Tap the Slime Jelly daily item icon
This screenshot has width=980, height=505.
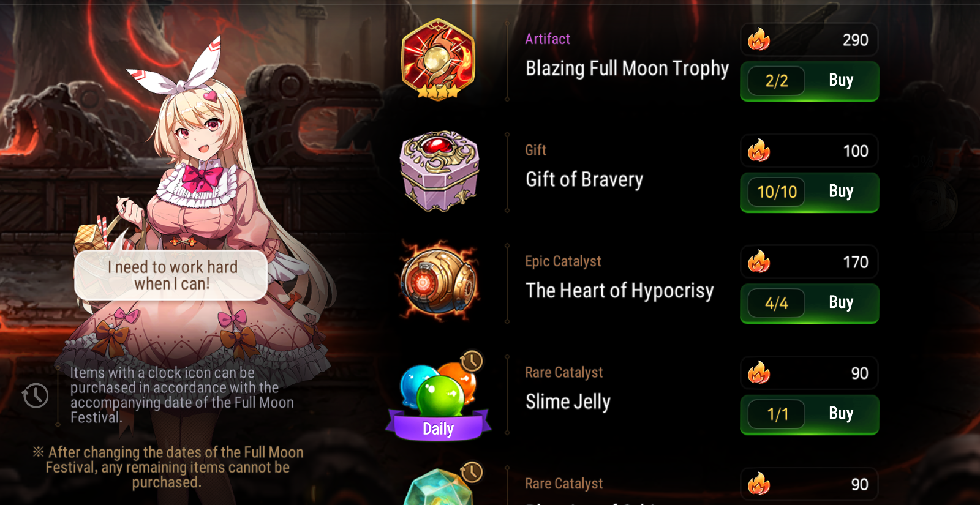(438, 395)
